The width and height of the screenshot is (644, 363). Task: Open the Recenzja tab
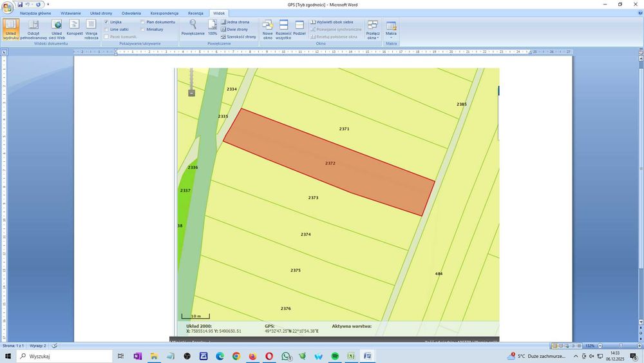pyautogui.click(x=196, y=13)
